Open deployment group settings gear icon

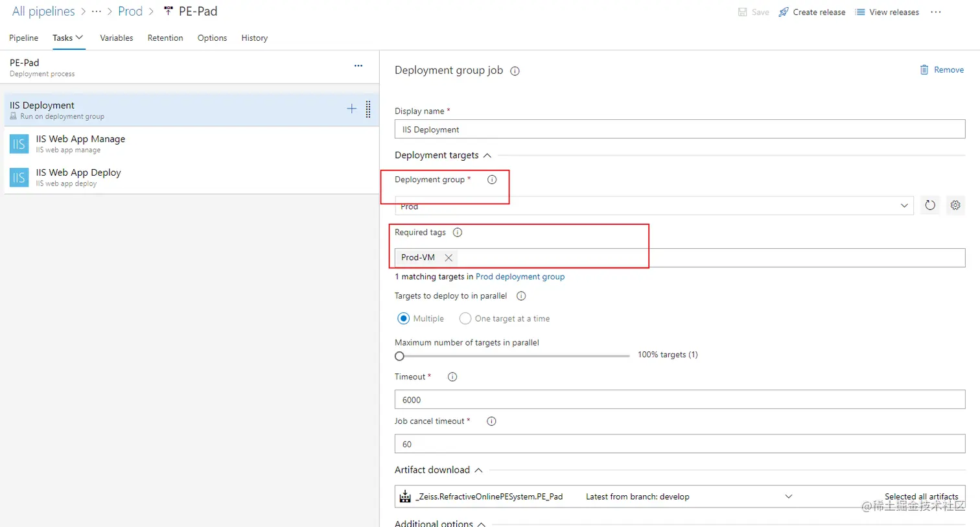pyautogui.click(x=955, y=205)
